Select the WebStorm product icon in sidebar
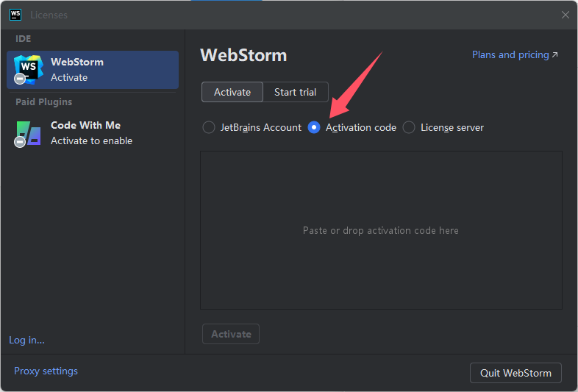 coord(28,69)
